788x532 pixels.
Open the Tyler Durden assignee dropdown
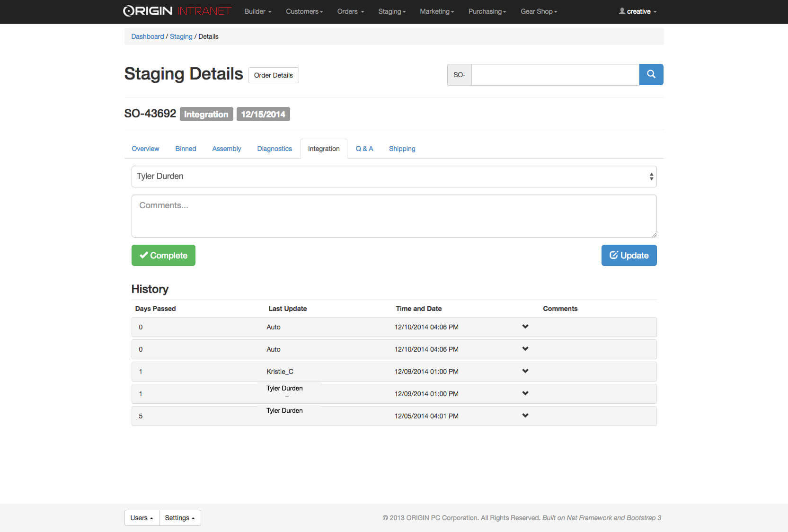394,177
